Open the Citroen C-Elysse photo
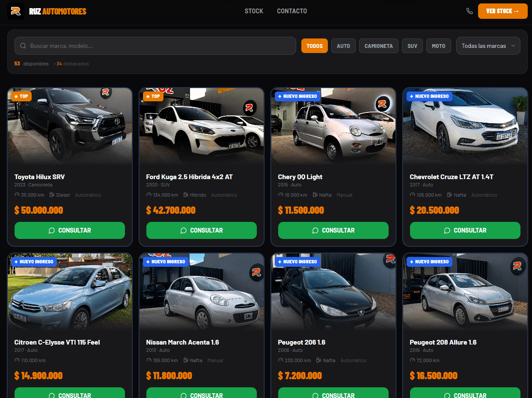 (70, 292)
